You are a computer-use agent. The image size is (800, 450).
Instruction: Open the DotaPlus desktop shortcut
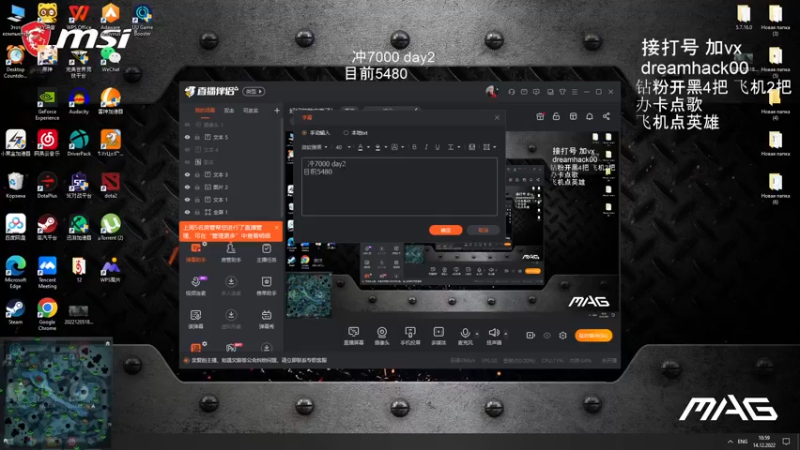click(x=47, y=185)
